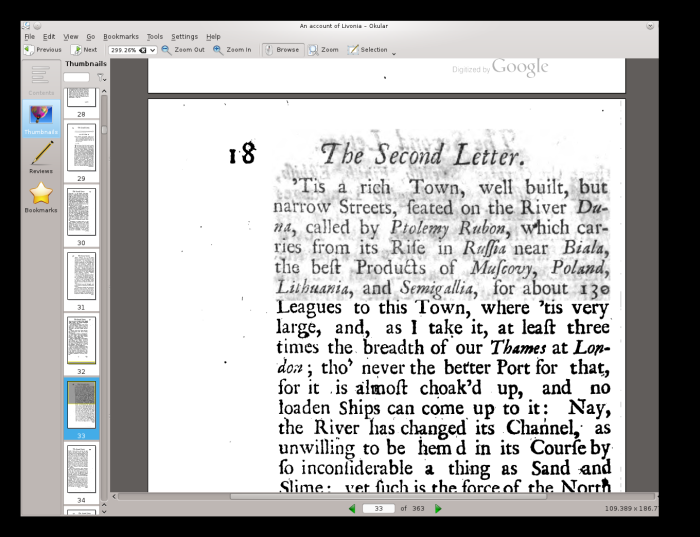Click green next-page arrow in bottom bar
This screenshot has height=537, width=700.
point(438,509)
